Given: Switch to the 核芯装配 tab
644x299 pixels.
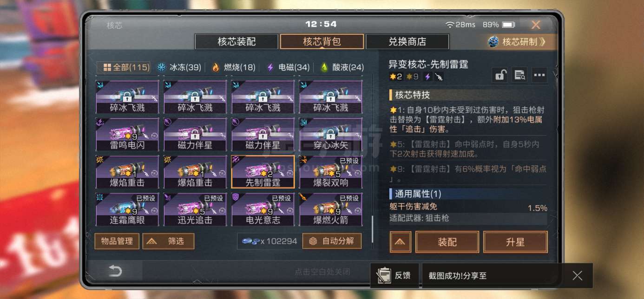Looking at the screenshot, I should [237, 42].
